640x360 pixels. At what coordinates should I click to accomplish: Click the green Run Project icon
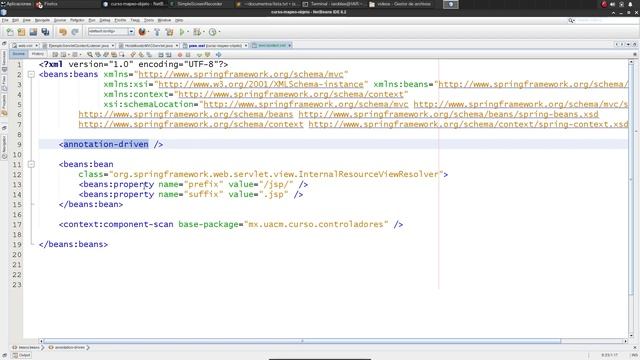tap(182, 32)
